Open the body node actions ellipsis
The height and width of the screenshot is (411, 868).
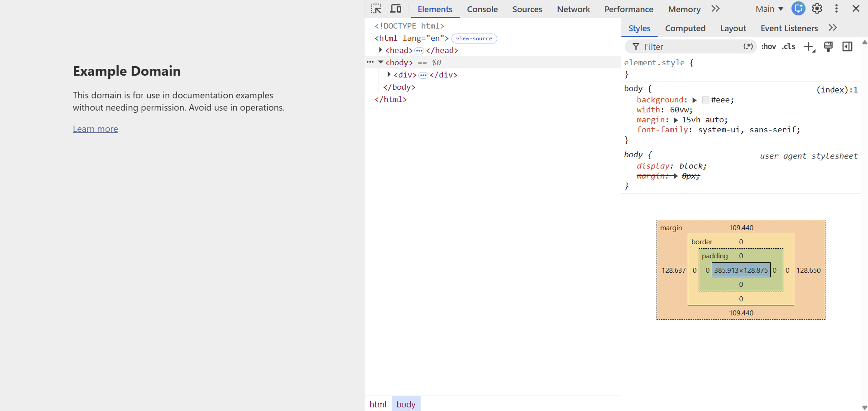[370, 62]
